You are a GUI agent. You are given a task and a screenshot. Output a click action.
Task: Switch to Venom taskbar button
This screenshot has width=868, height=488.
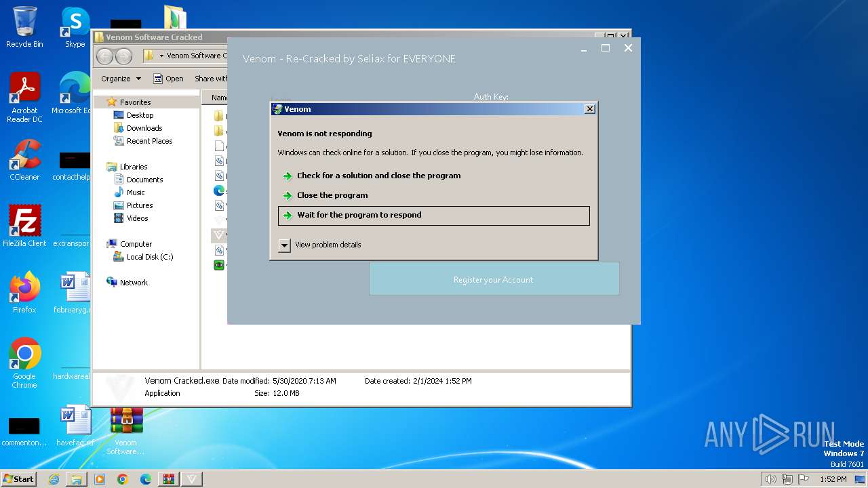[x=192, y=479]
